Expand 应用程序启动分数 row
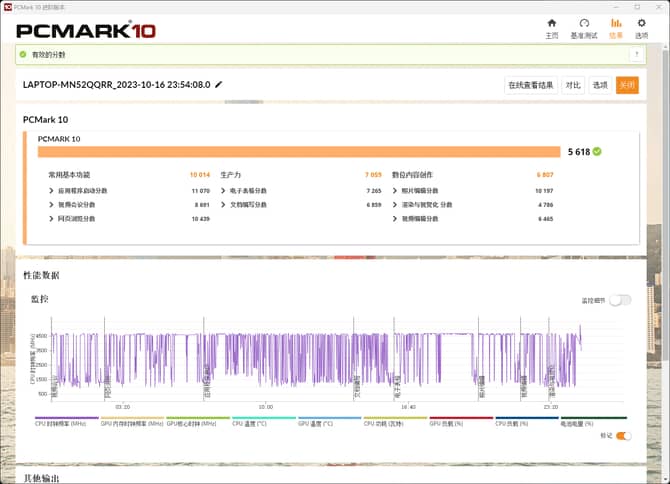The height and width of the screenshot is (484, 670). [x=52, y=190]
